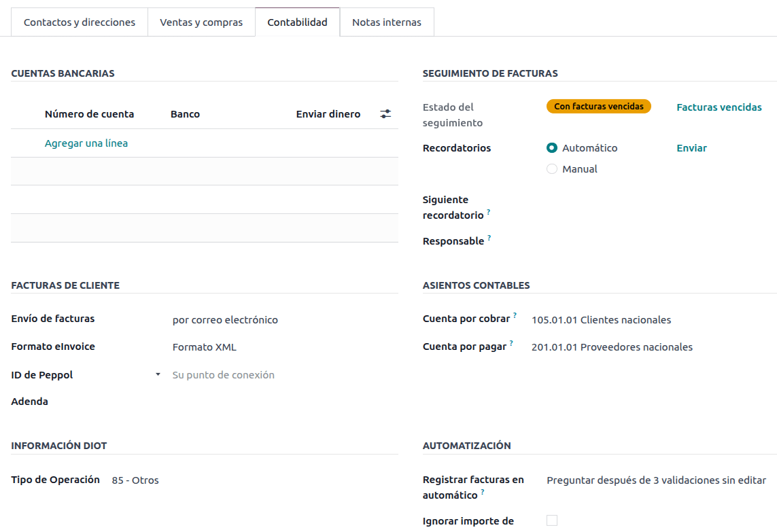Click the Con facturas vencidas status badge
This screenshot has width=777, height=532.
point(598,106)
